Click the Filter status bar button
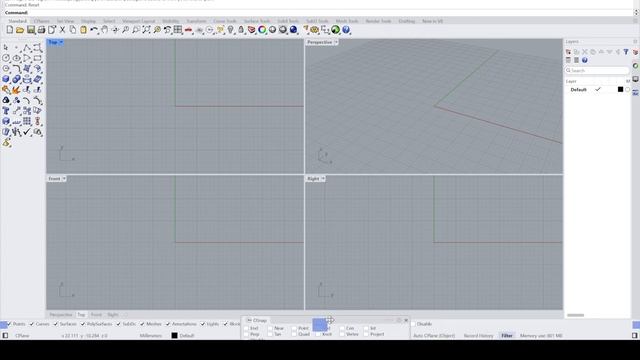Image resolution: width=640 pixels, height=360 pixels. point(507,336)
